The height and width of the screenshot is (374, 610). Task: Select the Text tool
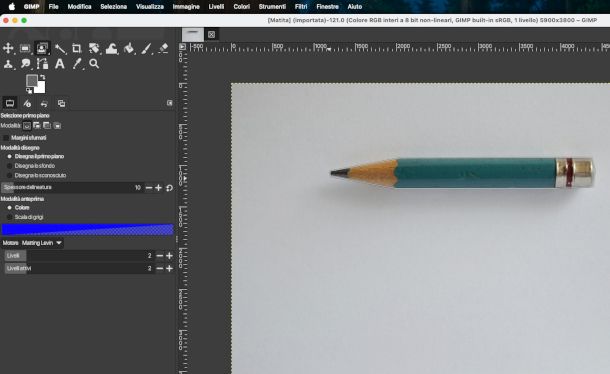tap(60, 64)
